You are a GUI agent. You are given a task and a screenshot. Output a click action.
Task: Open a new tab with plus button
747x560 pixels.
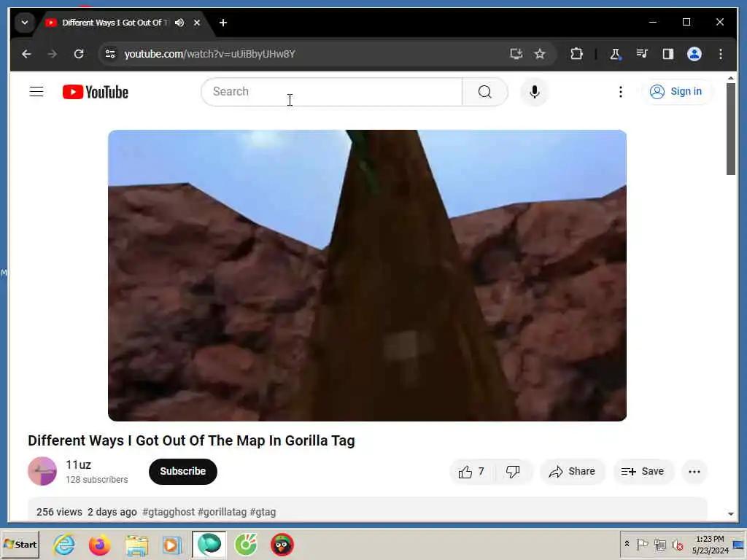[x=223, y=23]
